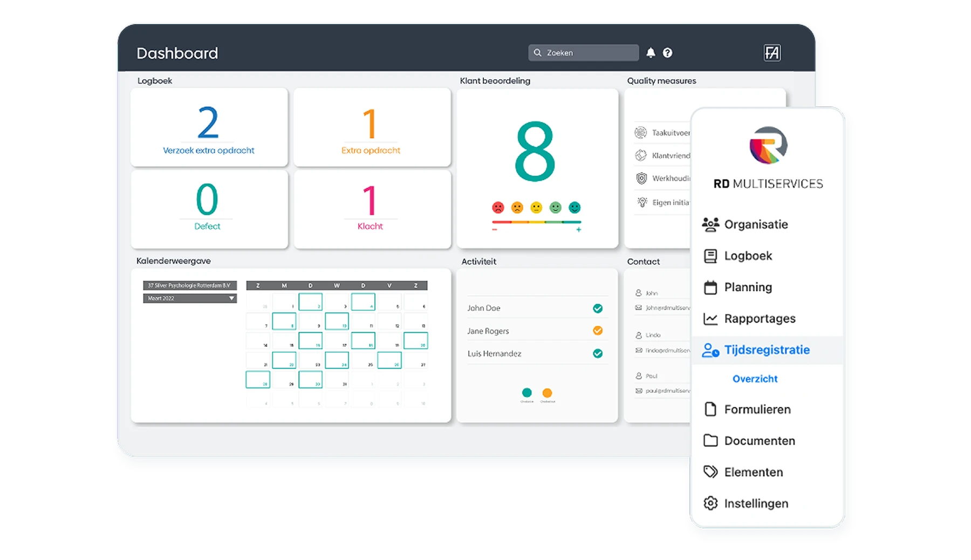Click Luis Hernandez activity row
Screen dimensions: 971x560
537,353
